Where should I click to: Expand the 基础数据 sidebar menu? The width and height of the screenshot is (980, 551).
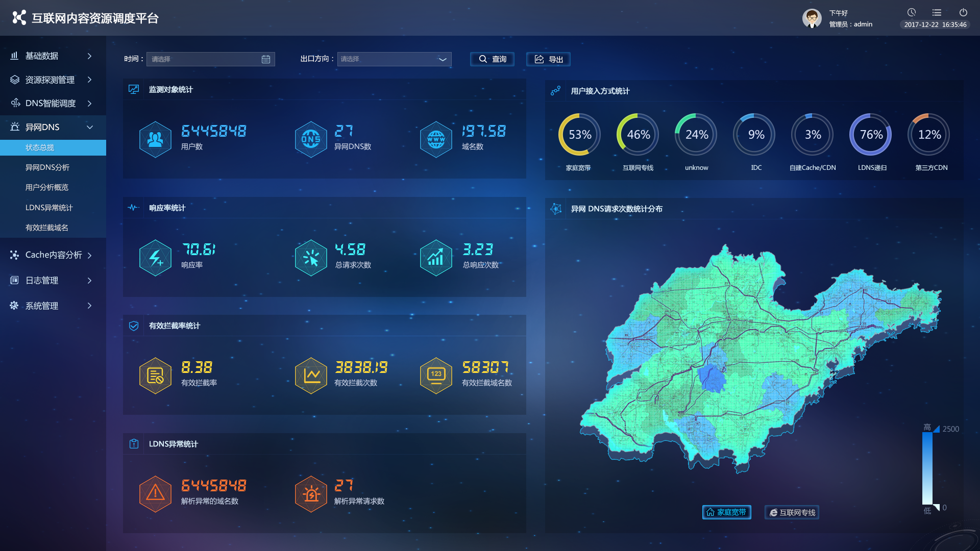click(51, 56)
